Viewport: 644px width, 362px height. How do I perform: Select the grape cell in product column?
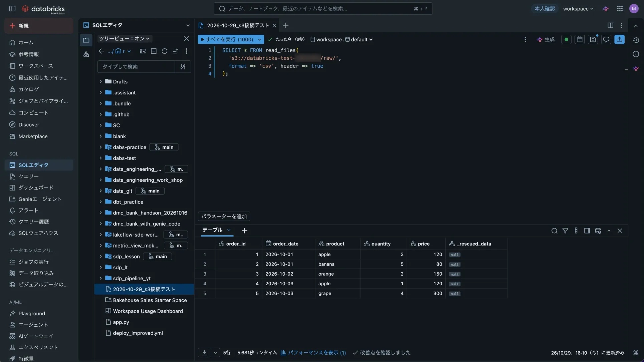338,294
